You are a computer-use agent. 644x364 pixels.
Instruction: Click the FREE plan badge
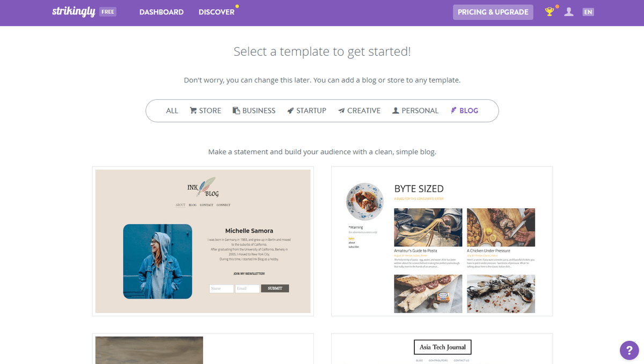pos(108,12)
